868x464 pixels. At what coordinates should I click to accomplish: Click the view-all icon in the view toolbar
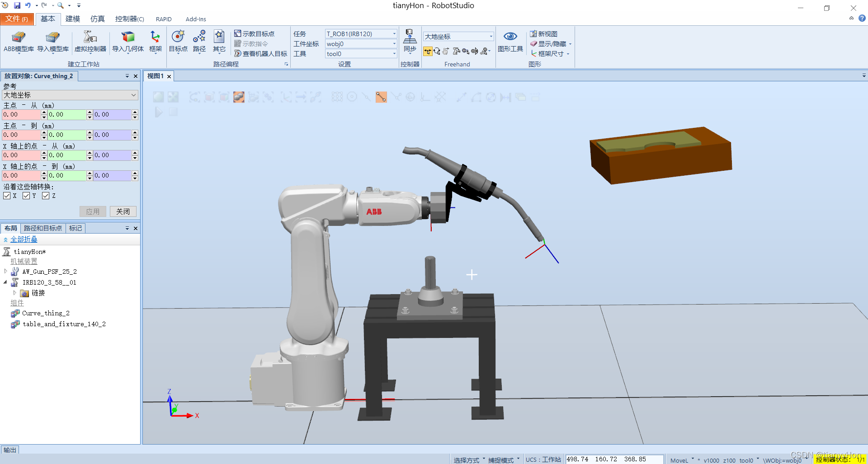coord(158,97)
